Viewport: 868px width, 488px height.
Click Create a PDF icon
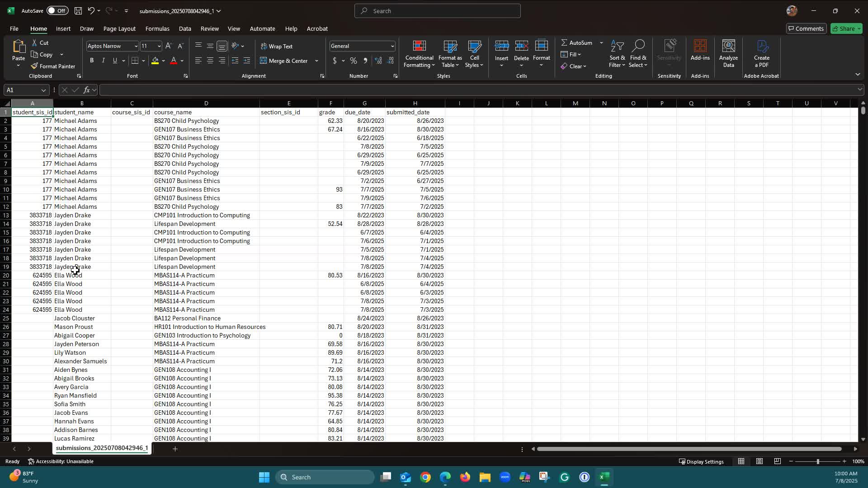761,54
